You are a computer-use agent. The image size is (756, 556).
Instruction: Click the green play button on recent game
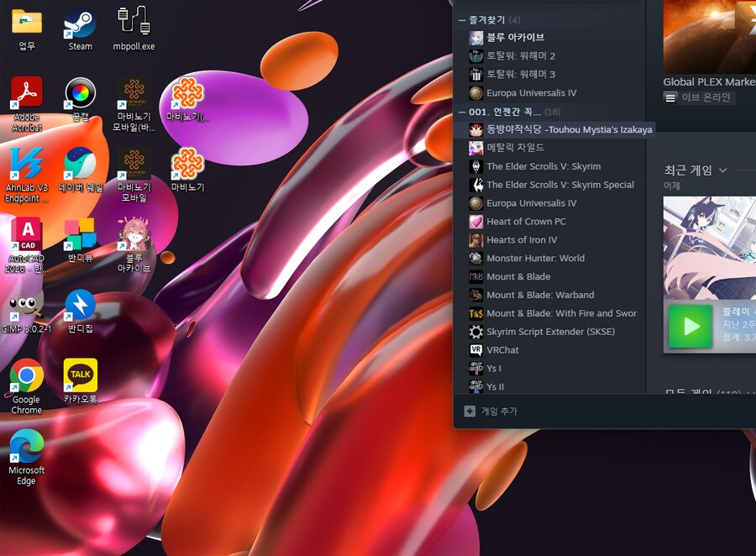(690, 327)
